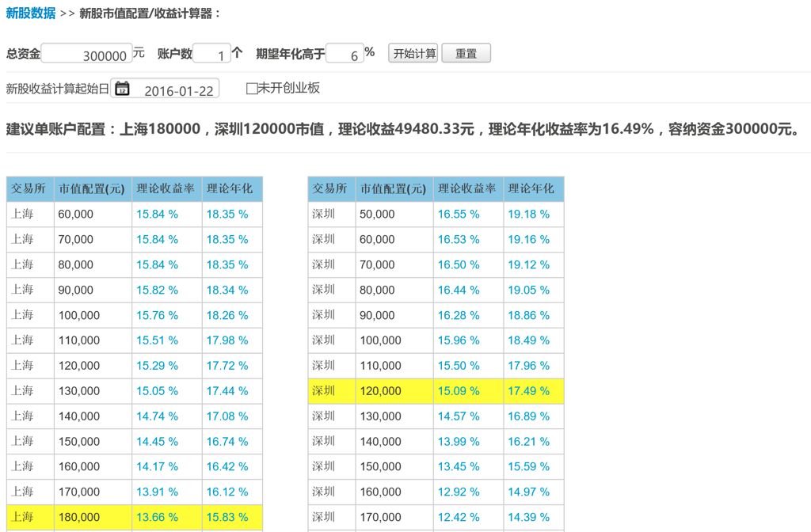
Task: Focus the 总资金 input field
Action: pyautogui.click(x=87, y=54)
